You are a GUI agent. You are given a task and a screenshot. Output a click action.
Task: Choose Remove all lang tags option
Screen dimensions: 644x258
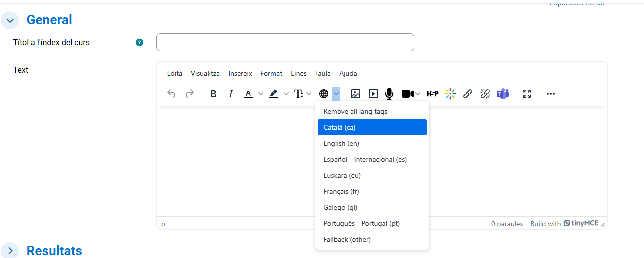coord(355,111)
